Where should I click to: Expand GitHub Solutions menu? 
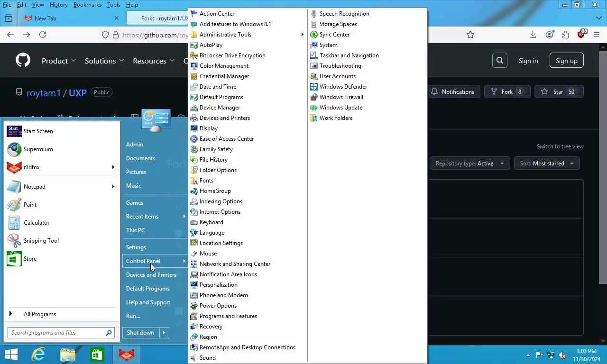point(104,61)
